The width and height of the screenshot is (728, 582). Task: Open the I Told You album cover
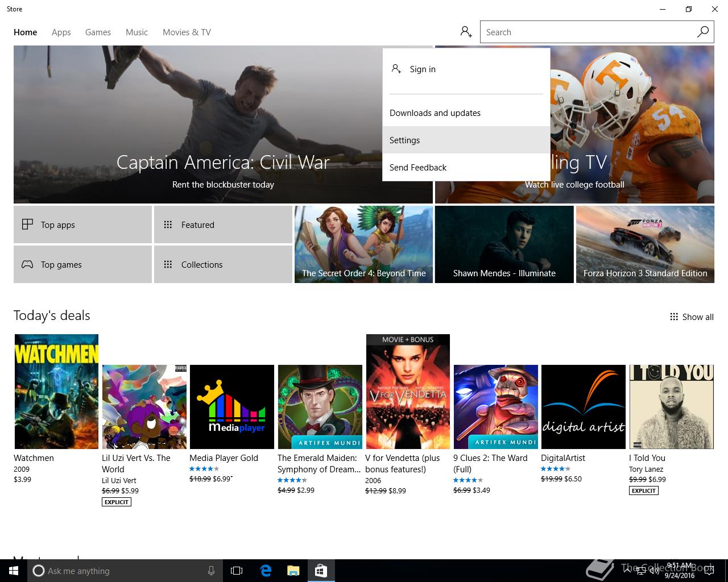click(x=671, y=407)
